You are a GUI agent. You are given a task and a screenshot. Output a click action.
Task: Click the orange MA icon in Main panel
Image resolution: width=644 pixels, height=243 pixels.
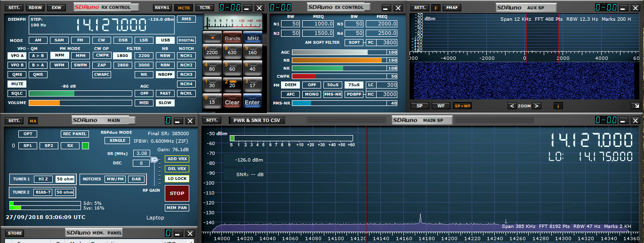click(x=33, y=121)
